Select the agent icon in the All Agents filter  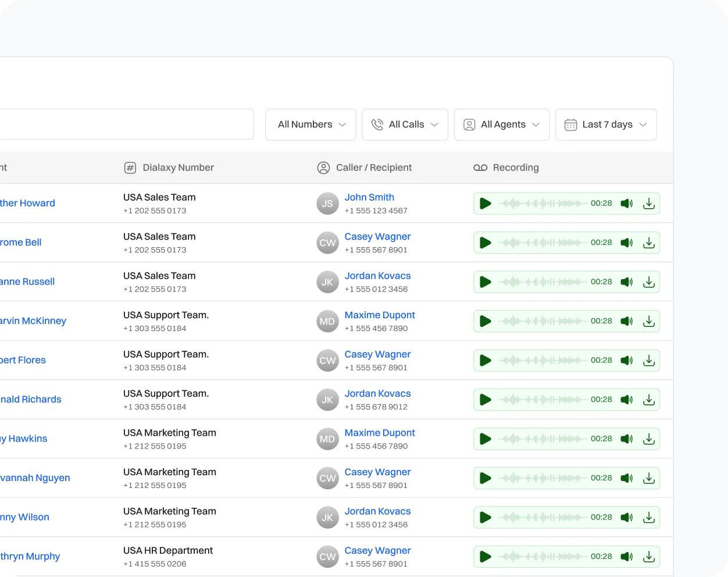tap(469, 124)
